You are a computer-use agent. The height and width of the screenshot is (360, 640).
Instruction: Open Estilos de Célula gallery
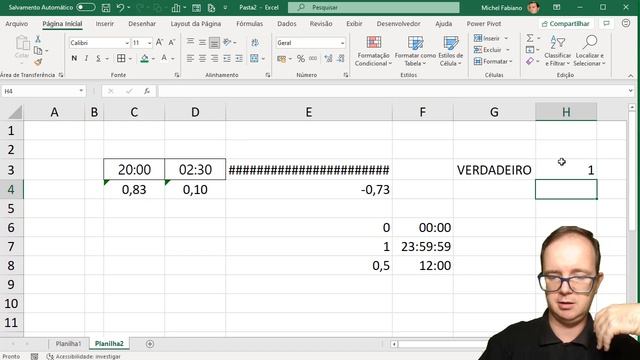click(x=451, y=51)
